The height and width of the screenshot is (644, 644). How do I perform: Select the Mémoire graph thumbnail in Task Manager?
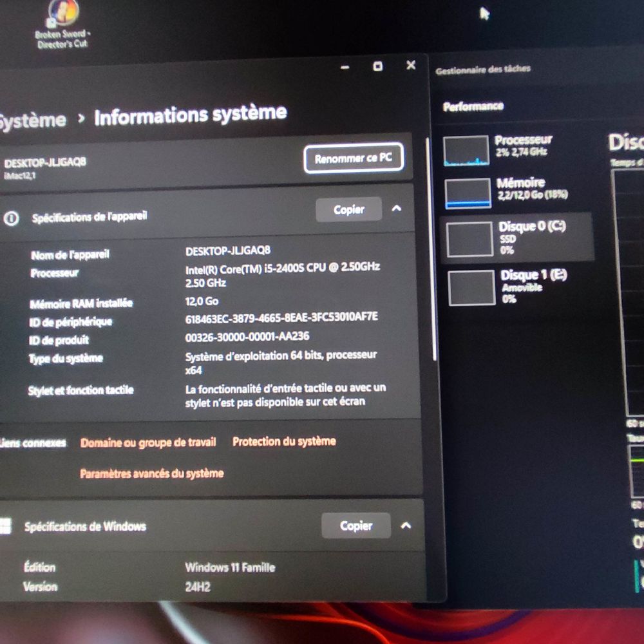coord(468,193)
